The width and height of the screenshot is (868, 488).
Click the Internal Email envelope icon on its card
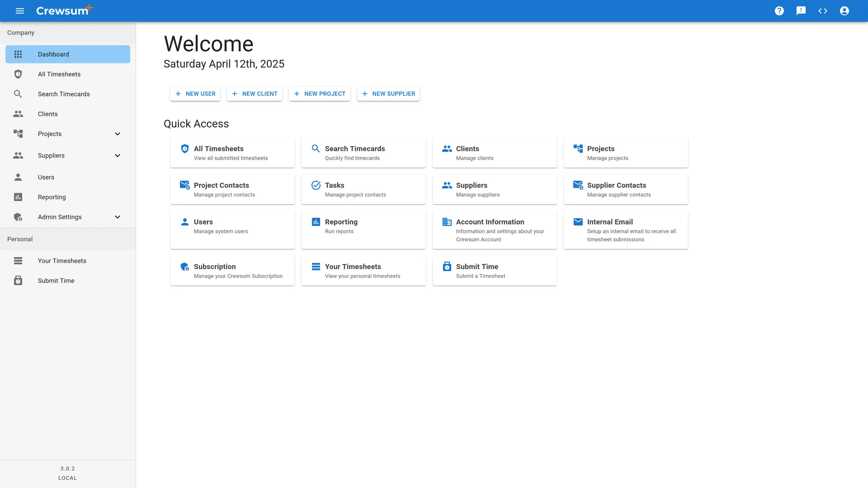(578, 221)
